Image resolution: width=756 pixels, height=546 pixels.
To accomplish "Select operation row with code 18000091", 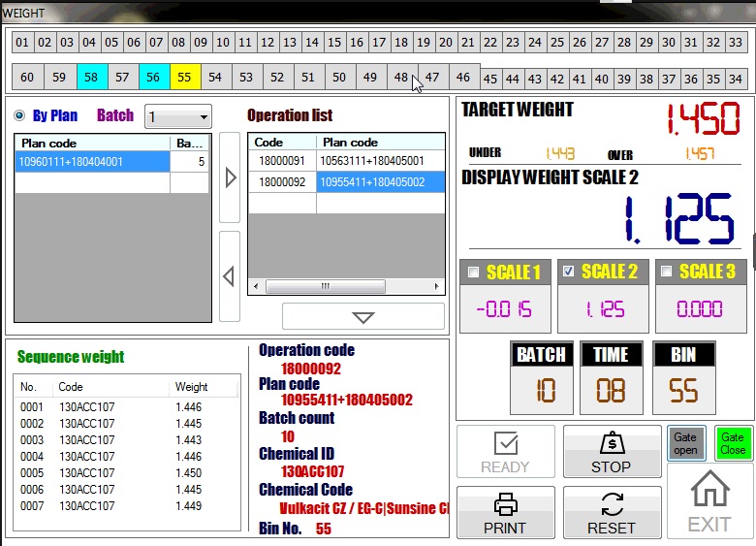I will [x=281, y=161].
